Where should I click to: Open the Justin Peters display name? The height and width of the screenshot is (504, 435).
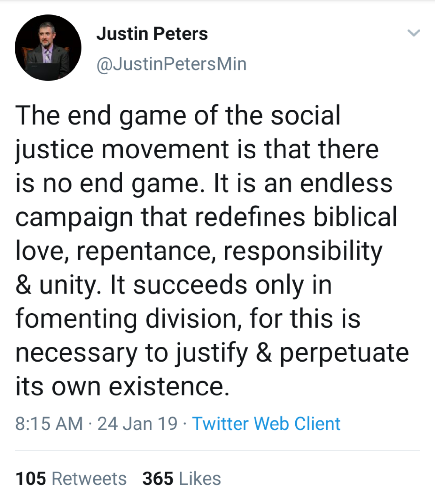(x=152, y=33)
